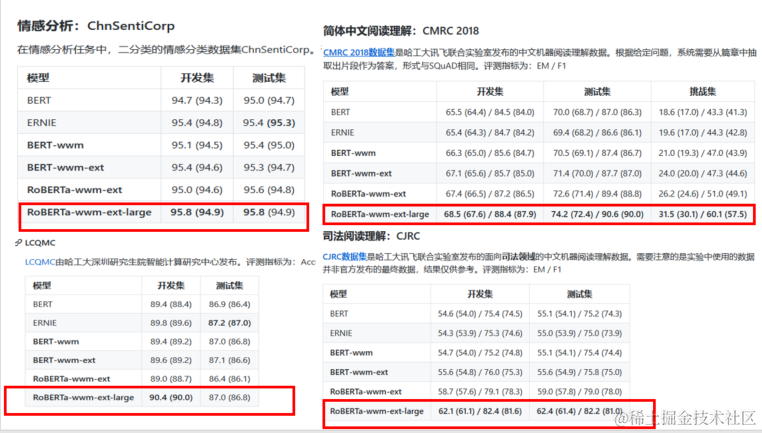This screenshot has width=762, height=433.
Task: Open the CMRC 2018数据集 hyperlink
Action: [x=359, y=52]
